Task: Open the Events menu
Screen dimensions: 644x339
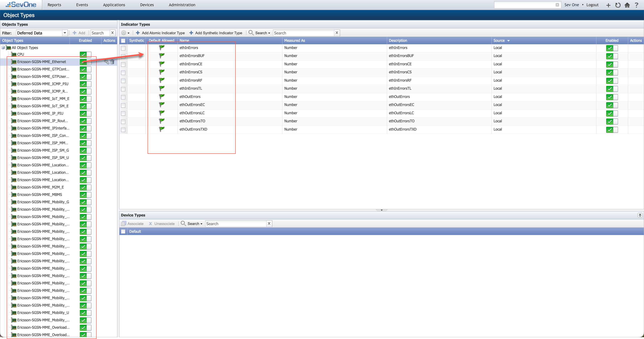Action: (x=82, y=5)
